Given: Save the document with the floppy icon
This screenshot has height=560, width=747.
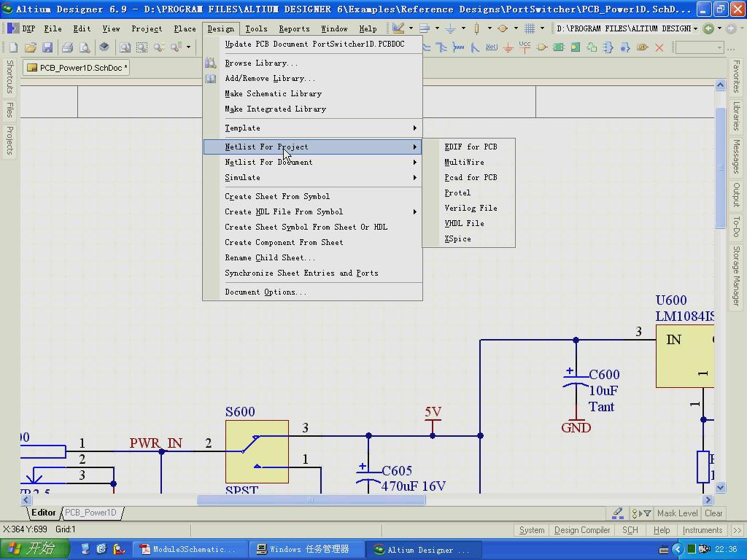Looking at the screenshot, I should (47, 47).
